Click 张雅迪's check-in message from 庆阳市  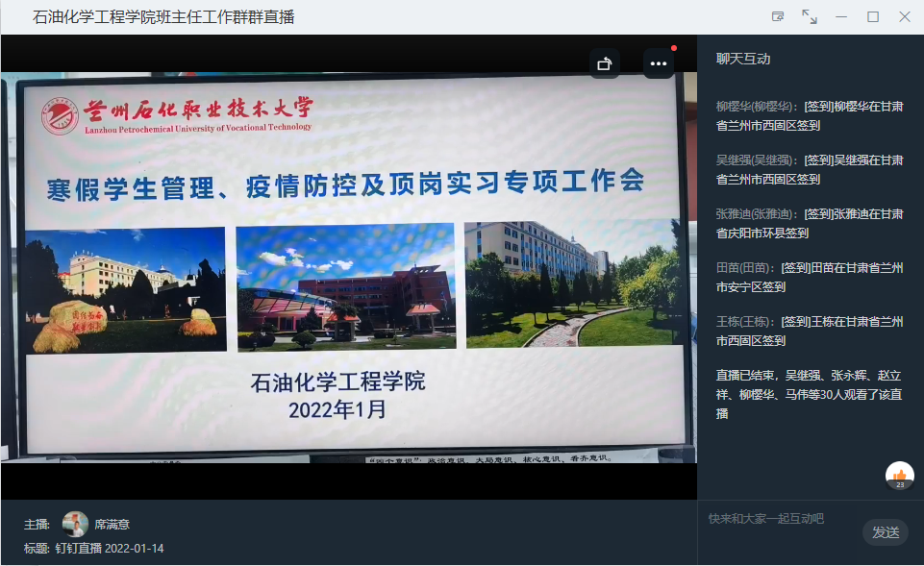(810, 223)
